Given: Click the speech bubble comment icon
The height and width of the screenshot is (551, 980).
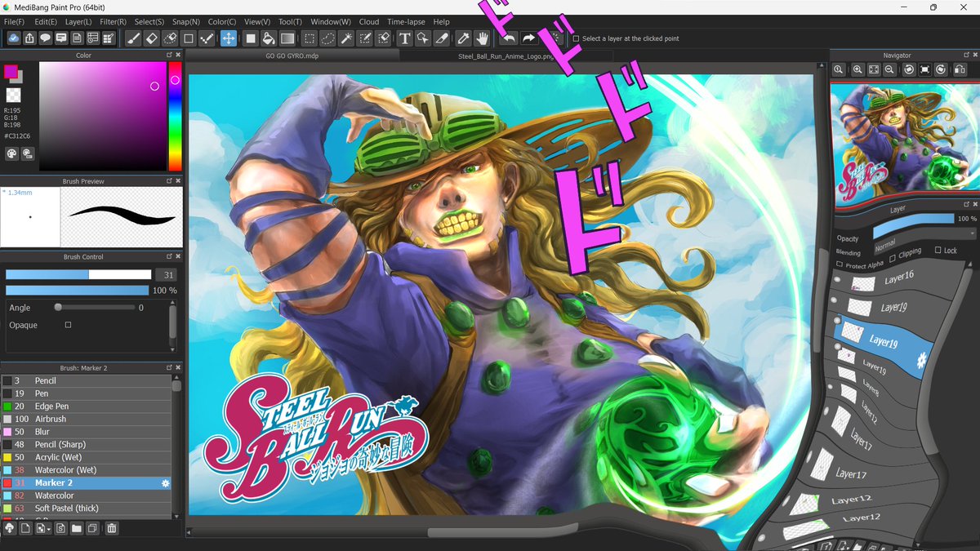Looking at the screenshot, I should click(46, 38).
